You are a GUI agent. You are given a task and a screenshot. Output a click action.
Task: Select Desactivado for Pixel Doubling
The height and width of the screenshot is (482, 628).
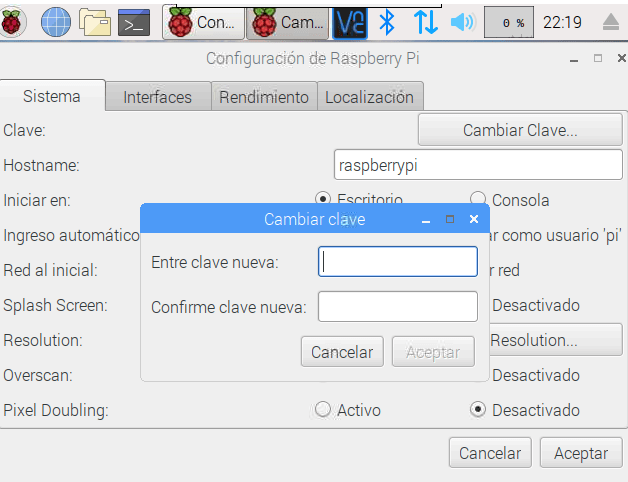coord(478,409)
